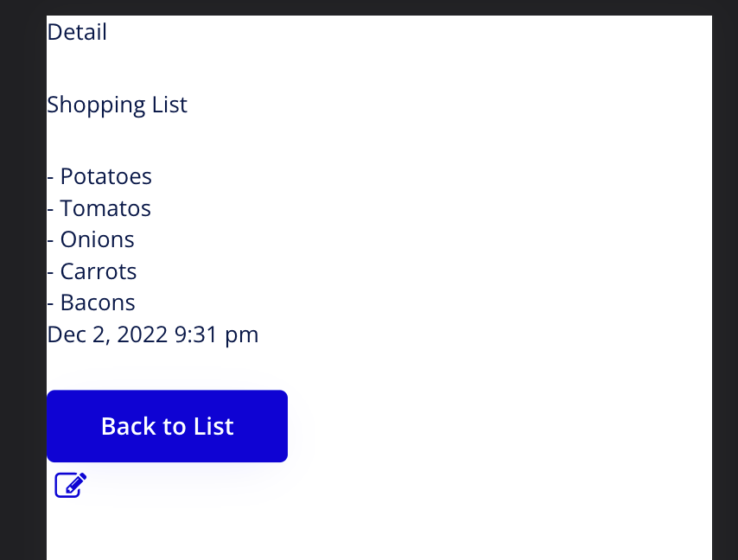Click the Detail heading text
Screen dimensions: 738x560
coord(77,33)
